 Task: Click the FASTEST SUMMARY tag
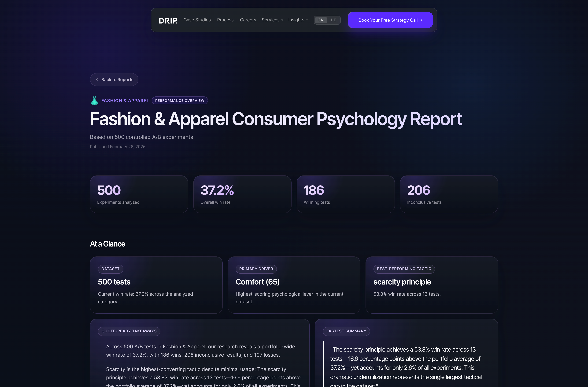[346, 331]
